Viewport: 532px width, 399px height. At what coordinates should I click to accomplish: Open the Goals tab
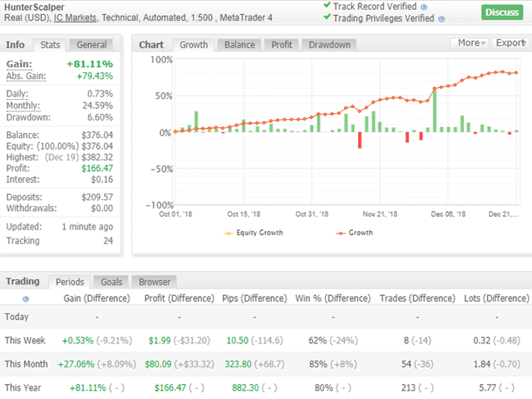111,282
